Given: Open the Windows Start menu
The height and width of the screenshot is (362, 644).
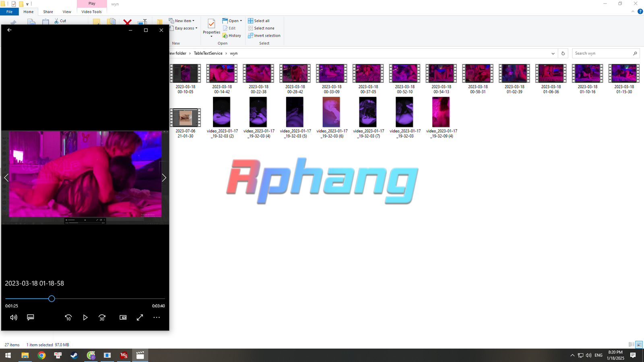Looking at the screenshot, I should point(8,356).
